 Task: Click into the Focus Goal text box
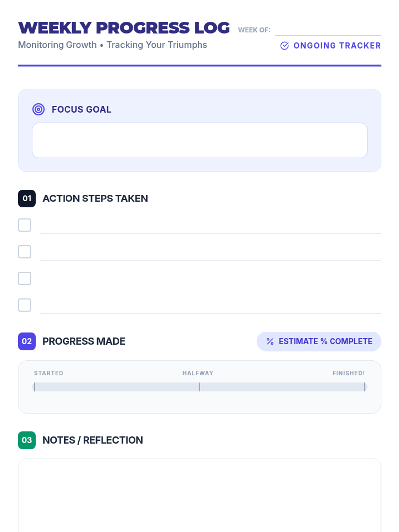tap(199, 140)
